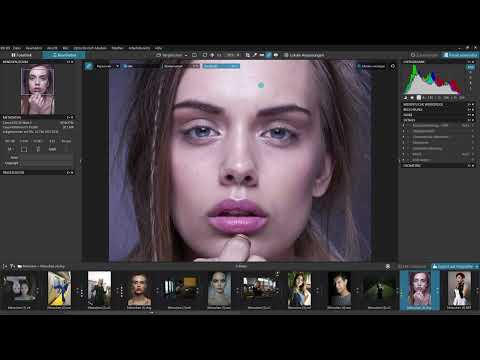Screen dimensions: 480x360
Task: Click the Nik Collection button
Action: [x=413, y=267]
